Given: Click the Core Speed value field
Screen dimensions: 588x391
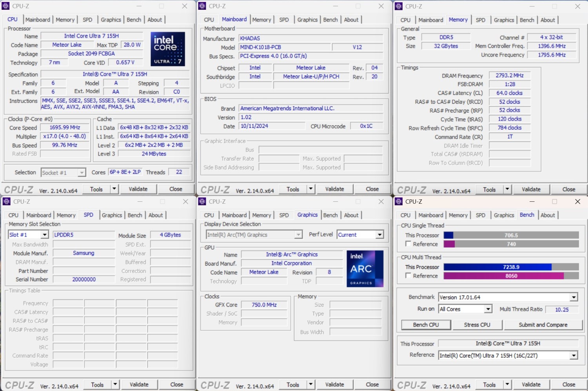Looking at the screenshot, I should (65, 128).
